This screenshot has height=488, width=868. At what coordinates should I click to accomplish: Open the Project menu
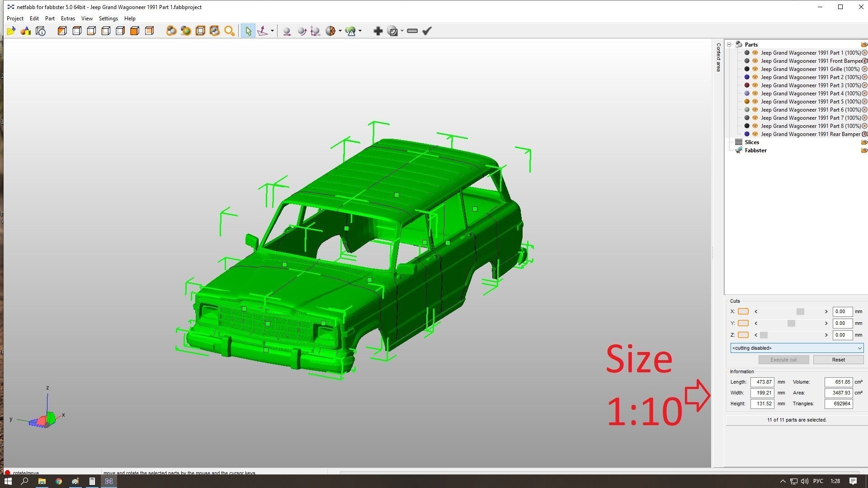click(15, 19)
